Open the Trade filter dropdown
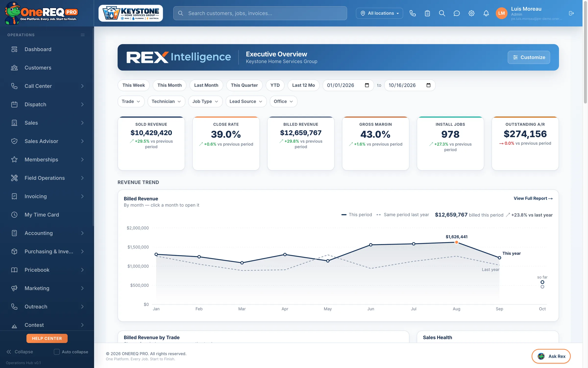The image size is (588, 368). [x=131, y=101]
